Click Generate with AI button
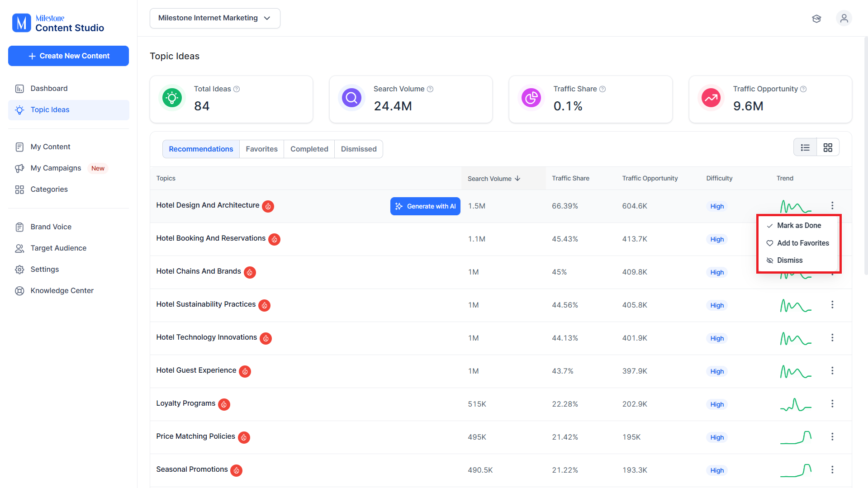 pos(425,206)
